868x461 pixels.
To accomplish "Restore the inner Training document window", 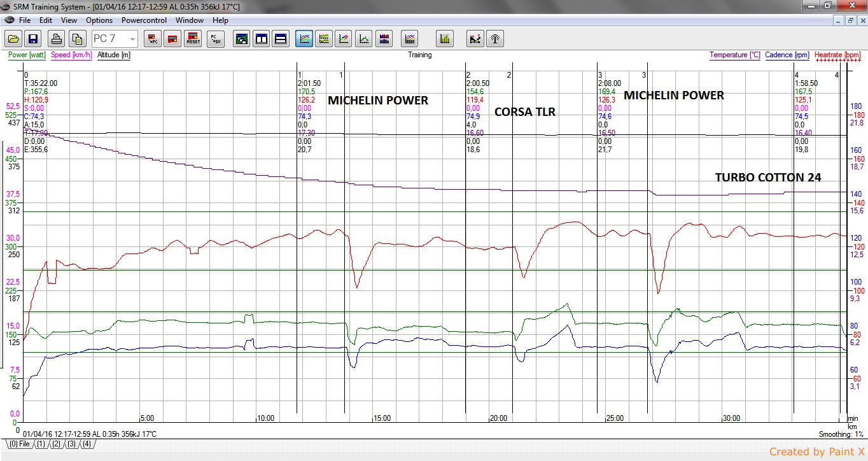I will click(x=850, y=20).
